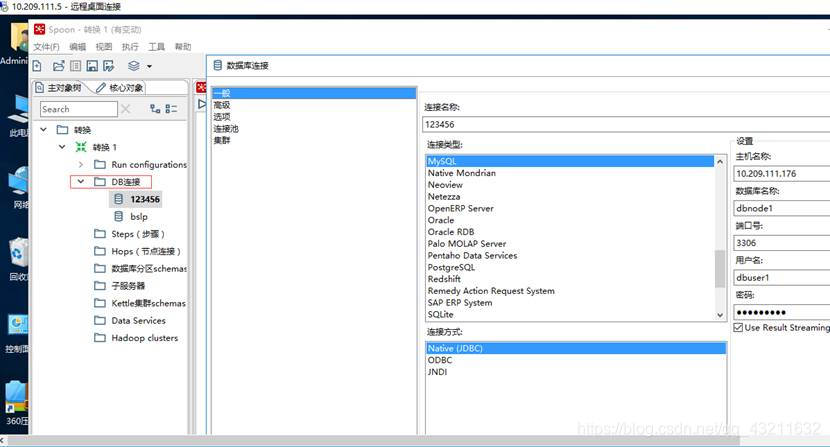Collapse the 转换 1 tree node
830x447 pixels.
tap(62, 147)
